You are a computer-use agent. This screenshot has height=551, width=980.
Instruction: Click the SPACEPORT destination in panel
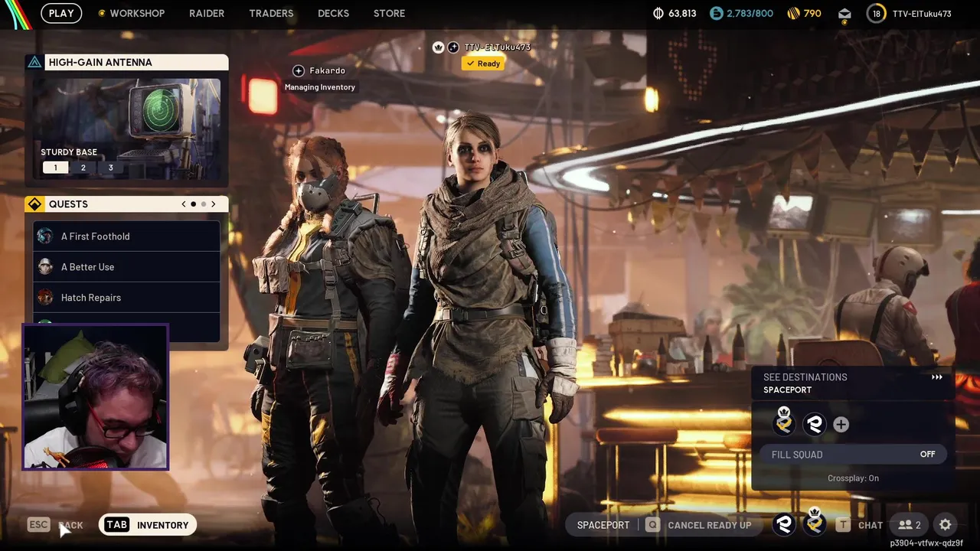[x=787, y=390]
